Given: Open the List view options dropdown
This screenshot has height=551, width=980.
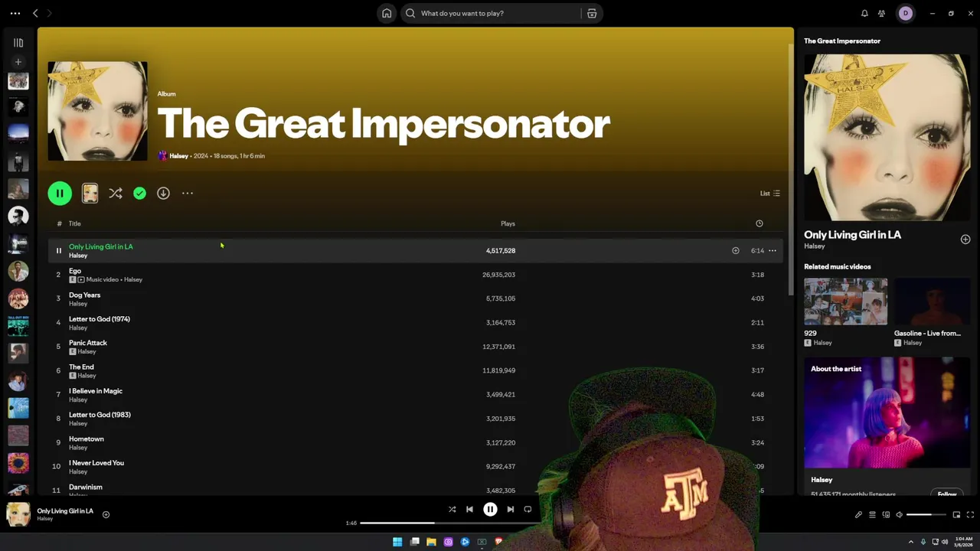Looking at the screenshot, I should coord(769,194).
